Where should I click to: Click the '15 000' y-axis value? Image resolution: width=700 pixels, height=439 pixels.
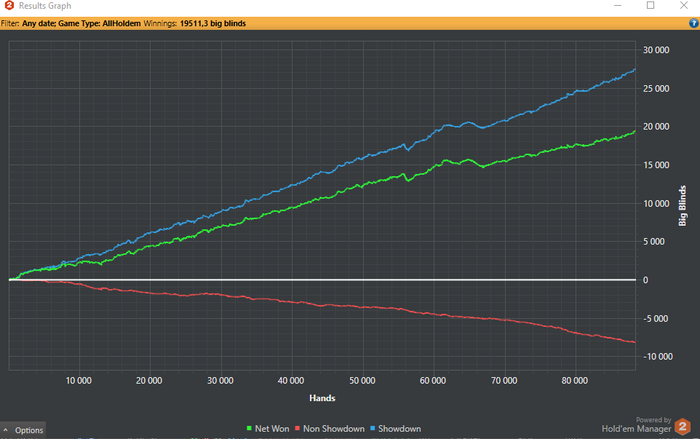click(656, 165)
